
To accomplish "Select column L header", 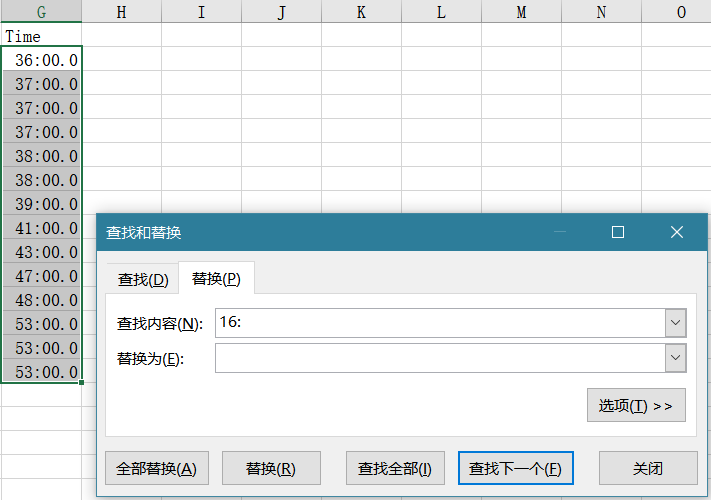I will point(441,11).
